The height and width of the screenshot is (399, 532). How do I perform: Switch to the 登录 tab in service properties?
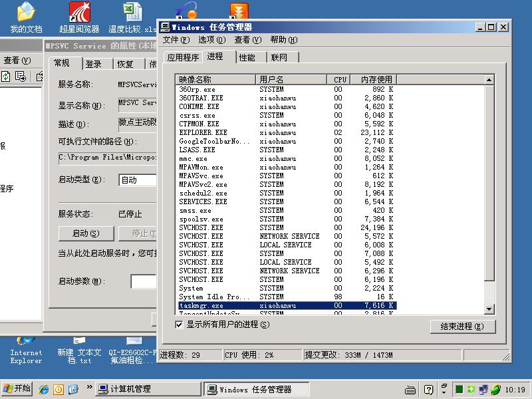click(97, 64)
